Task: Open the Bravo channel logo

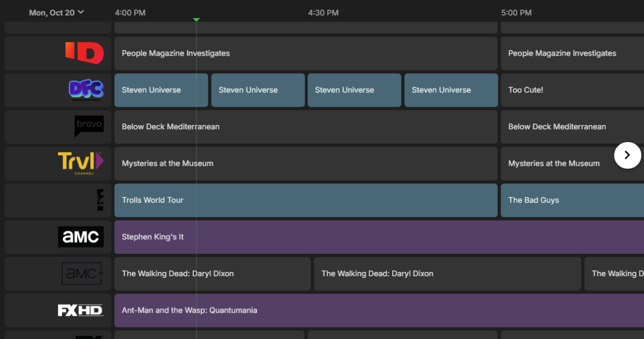Action: tap(89, 127)
